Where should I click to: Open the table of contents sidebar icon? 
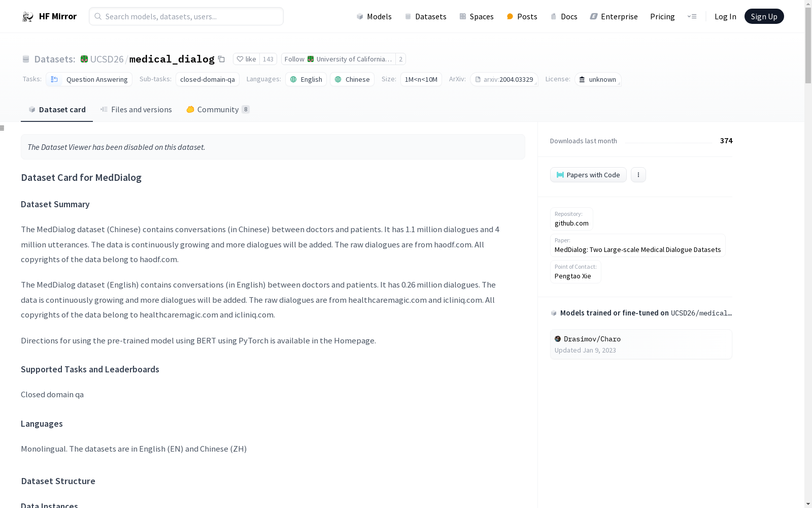click(x=3, y=128)
